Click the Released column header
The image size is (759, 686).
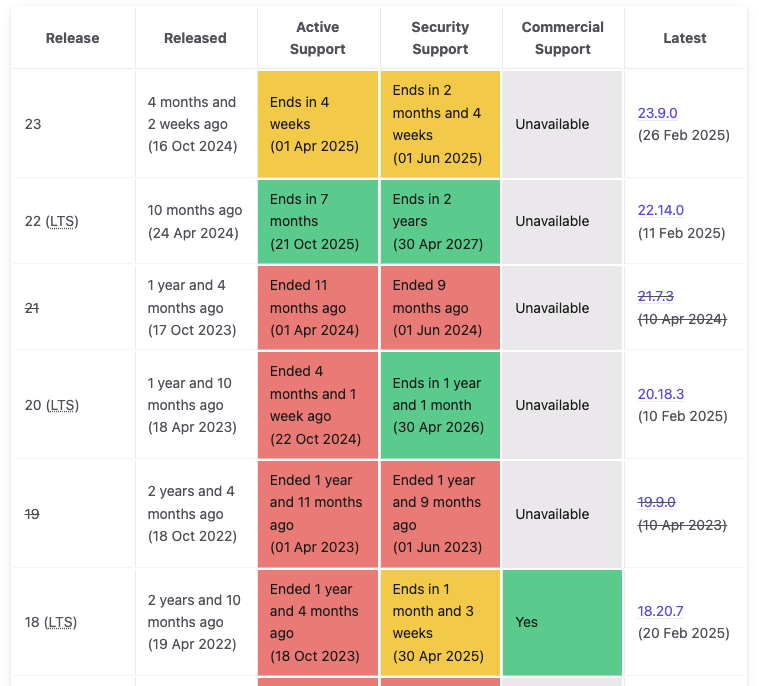(195, 38)
